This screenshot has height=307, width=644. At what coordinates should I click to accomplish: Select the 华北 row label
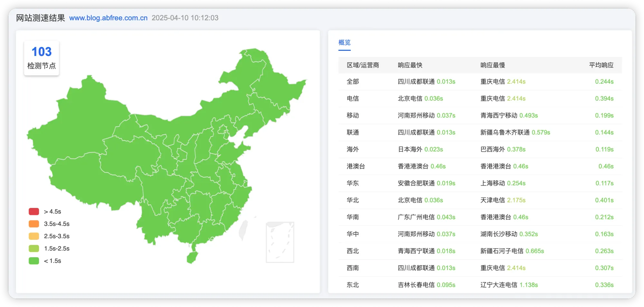(353, 200)
